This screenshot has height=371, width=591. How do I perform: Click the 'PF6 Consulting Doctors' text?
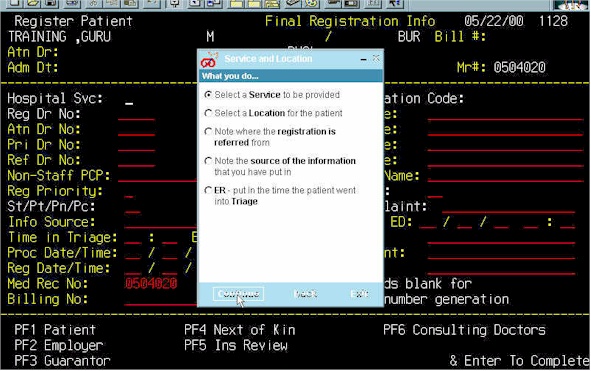(464, 330)
